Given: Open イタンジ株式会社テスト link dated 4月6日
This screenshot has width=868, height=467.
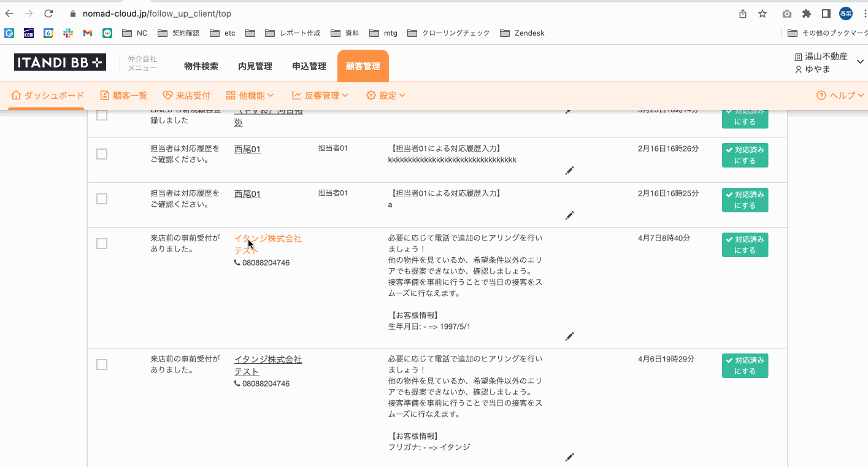Looking at the screenshot, I should click(268, 365).
